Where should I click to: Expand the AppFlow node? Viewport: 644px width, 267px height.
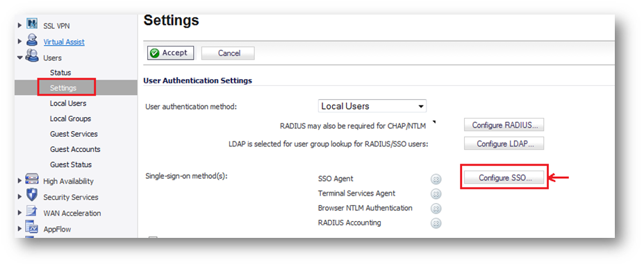point(19,229)
